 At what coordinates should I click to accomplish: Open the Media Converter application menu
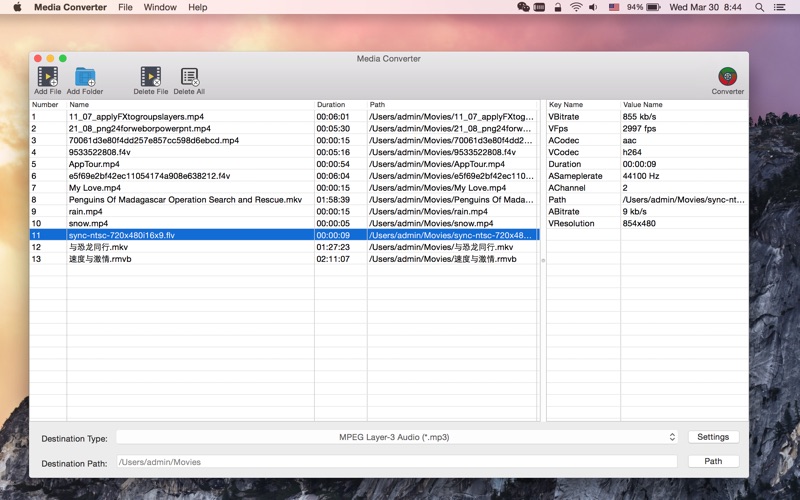70,7
